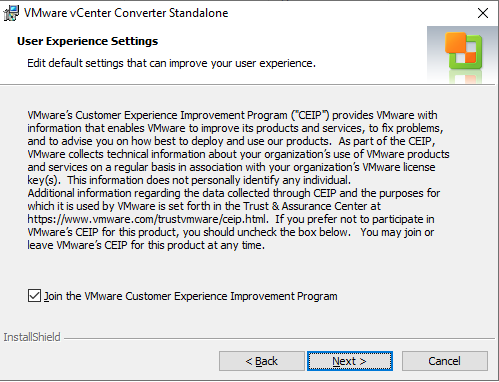Close the VMware vCenter Converter Standalone window
499x382 pixels.
483,13
